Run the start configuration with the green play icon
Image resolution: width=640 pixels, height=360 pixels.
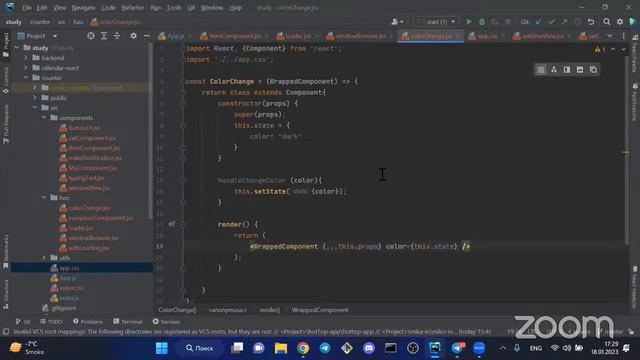[469, 22]
